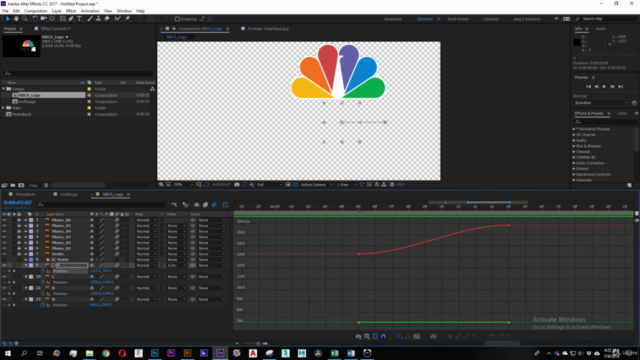Click the current time 0:00:05:07 display
640x360 pixels.
(x=18, y=202)
